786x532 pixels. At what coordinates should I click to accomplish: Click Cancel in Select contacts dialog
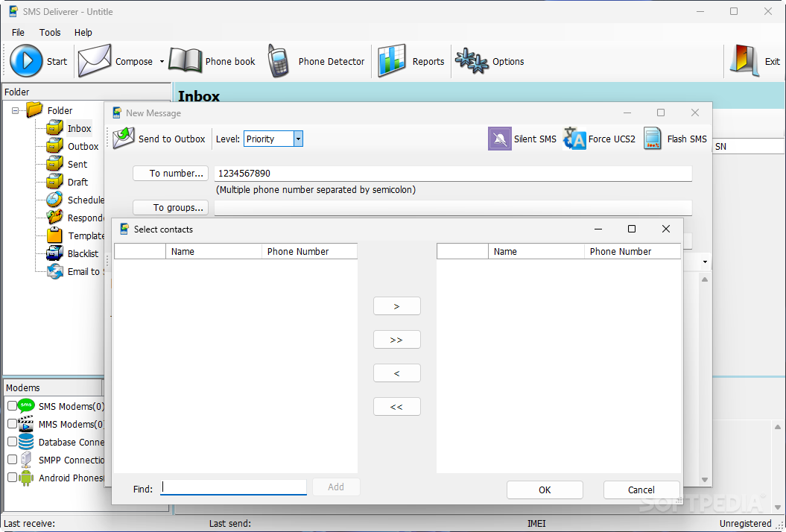coord(641,490)
